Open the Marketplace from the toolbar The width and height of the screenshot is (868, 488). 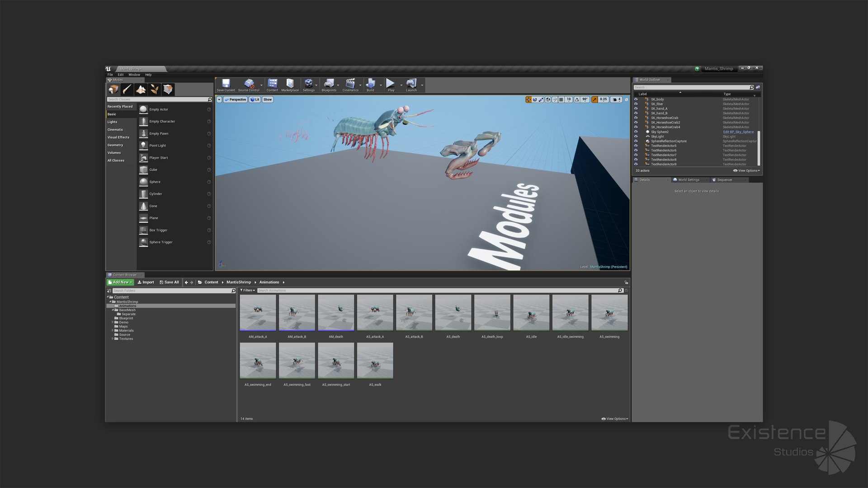coord(290,85)
